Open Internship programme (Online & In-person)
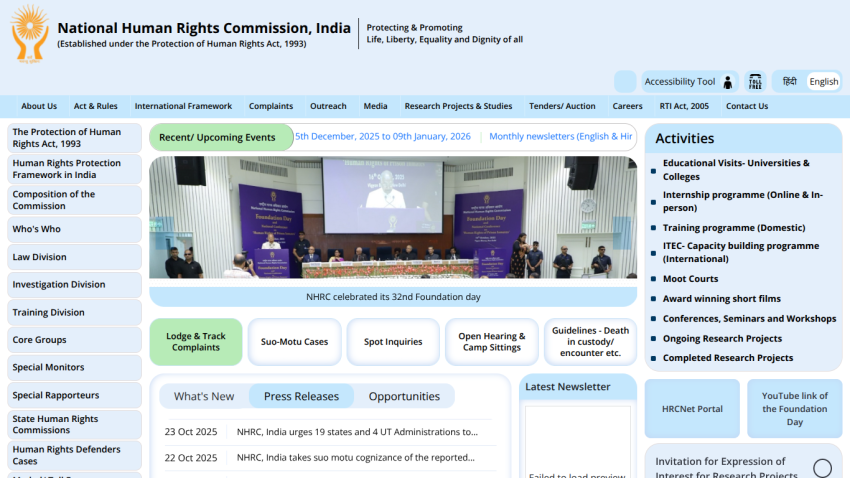The width and height of the screenshot is (850, 478). [x=743, y=201]
